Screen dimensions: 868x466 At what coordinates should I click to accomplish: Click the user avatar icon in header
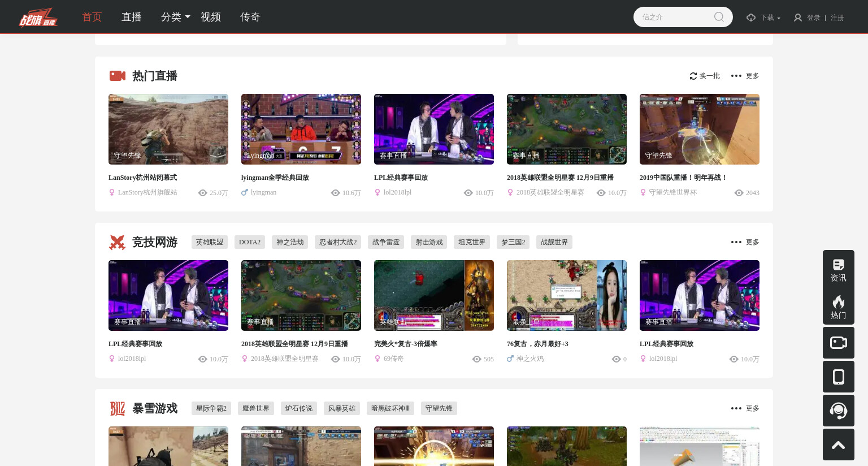[x=797, y=18]
